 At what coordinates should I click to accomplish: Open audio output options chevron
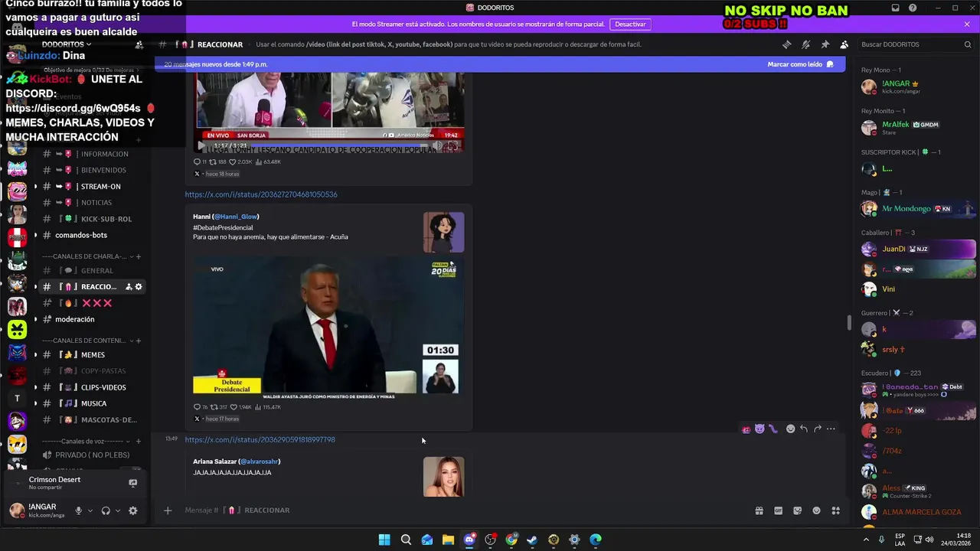118,510
